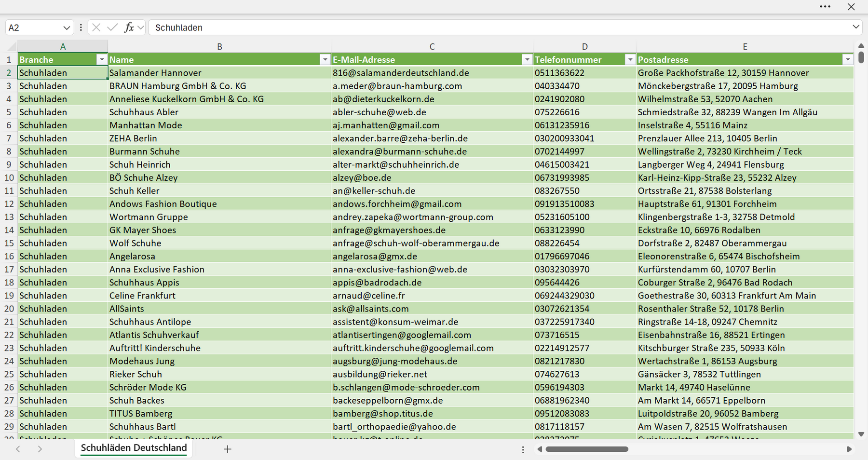The height and width of the screenshot is (460, 868).
Task: Select the GK Mayer Shoes cell
Action: point(219,230)
